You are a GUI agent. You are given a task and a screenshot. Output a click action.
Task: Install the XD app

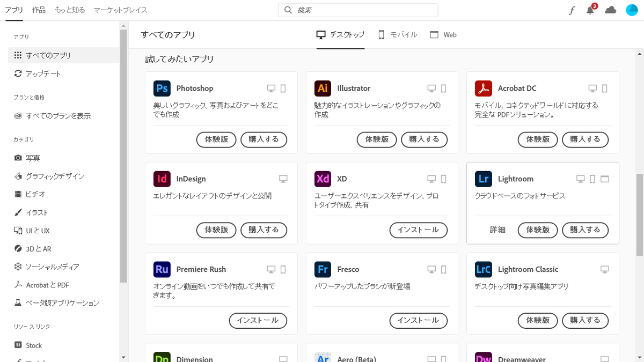click(x=419, y=230)
